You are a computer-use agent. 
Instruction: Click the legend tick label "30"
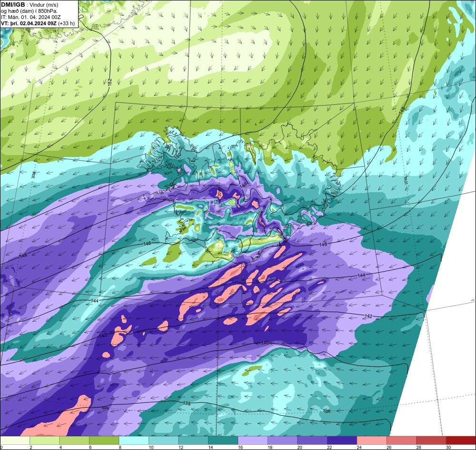(x=449, y=447)
